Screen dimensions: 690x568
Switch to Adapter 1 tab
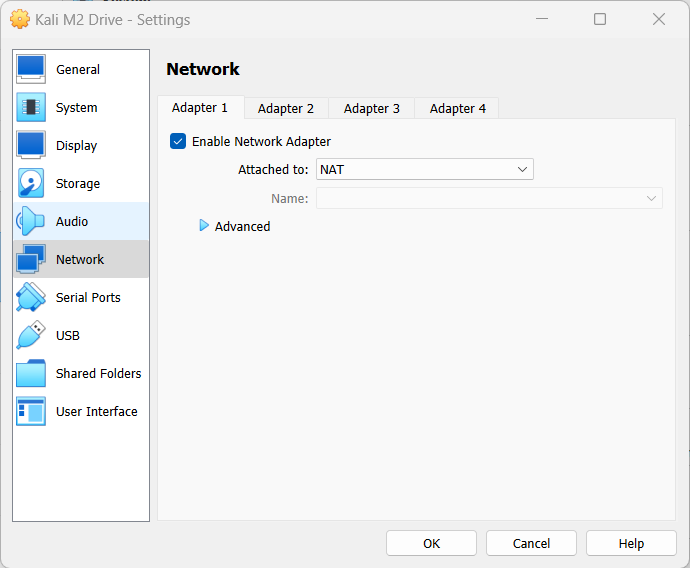pos(200,108)
